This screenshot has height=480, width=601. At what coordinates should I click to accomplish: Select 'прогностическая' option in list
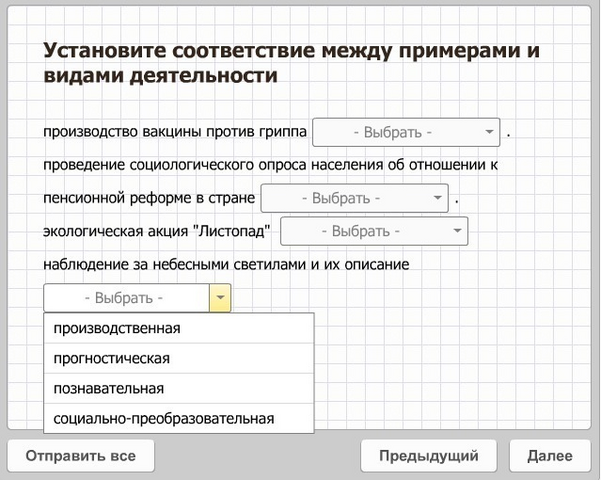click(179, 358)
